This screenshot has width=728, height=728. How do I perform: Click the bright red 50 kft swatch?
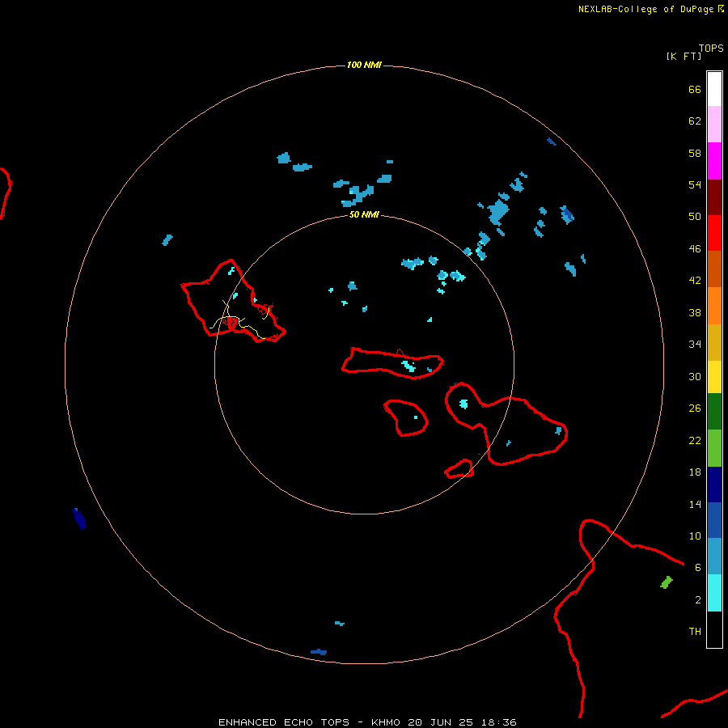[714, 233]
